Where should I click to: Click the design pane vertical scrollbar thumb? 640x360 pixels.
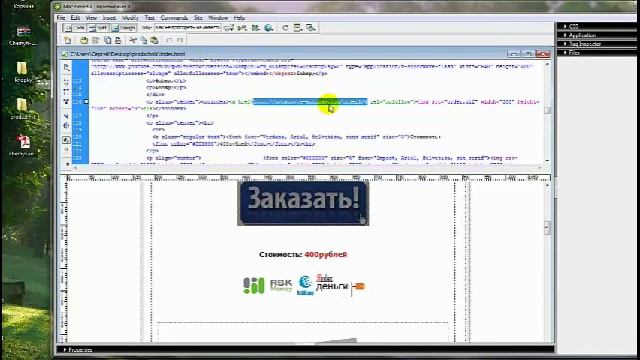click(547, 228)
